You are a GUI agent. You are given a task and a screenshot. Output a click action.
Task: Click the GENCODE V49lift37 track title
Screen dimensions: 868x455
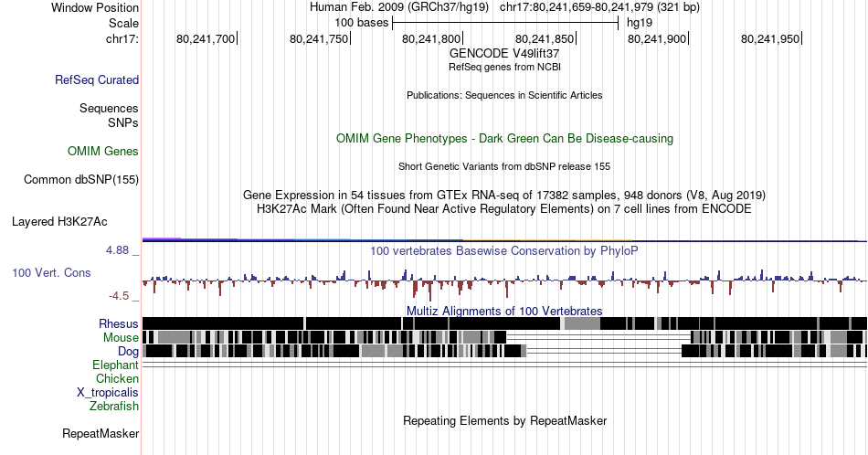tap(504, 53)
